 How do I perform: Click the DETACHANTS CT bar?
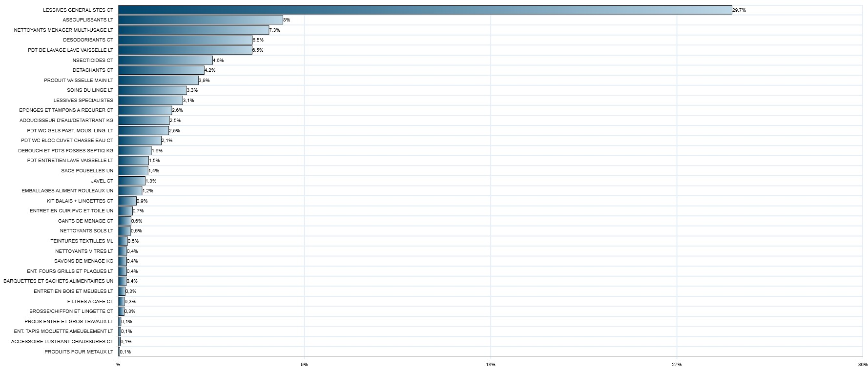(x=161, y=70)
